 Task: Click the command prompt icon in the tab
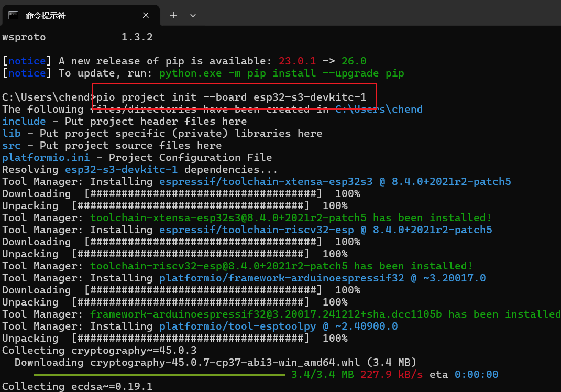coord(13,15)
